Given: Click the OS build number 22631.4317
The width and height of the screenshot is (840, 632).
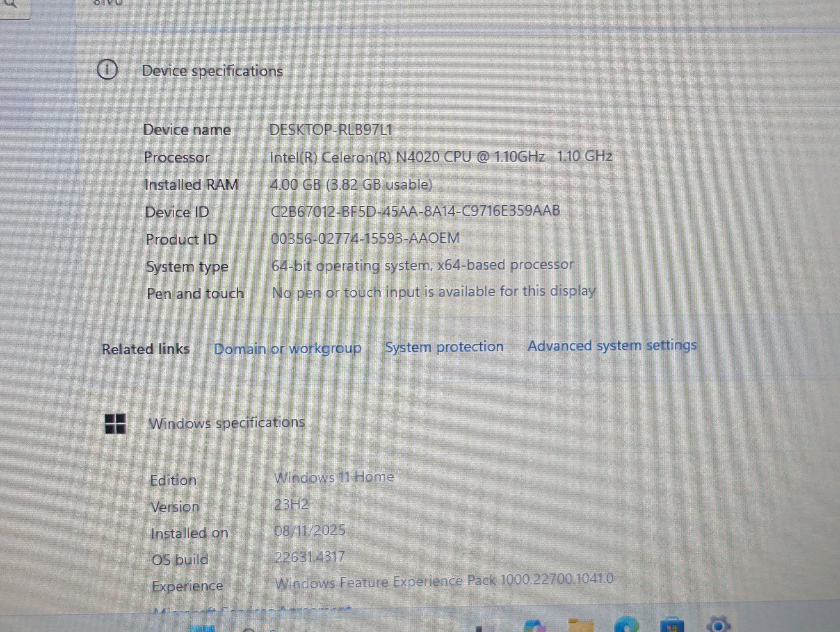Looking at the screenshot, I should tap(310, 557).
